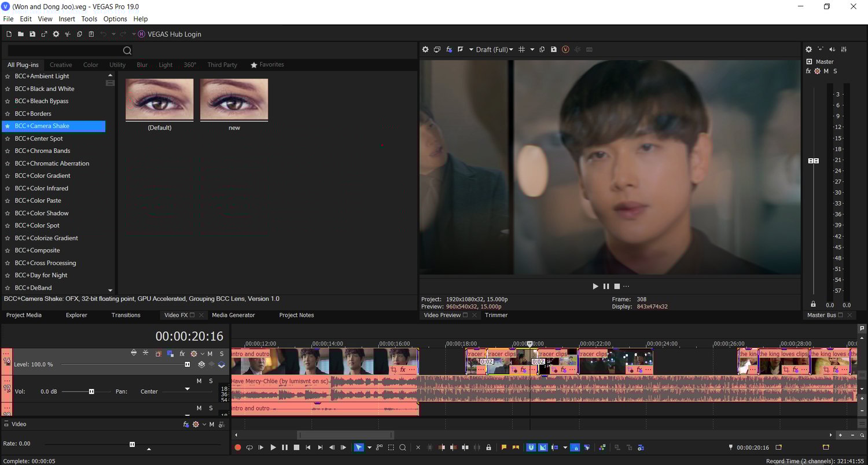Image resolution: width=868 pixels, height=465 pixels.
Task: Switch to the Project Media tab
Action: (x=24, y=315)
